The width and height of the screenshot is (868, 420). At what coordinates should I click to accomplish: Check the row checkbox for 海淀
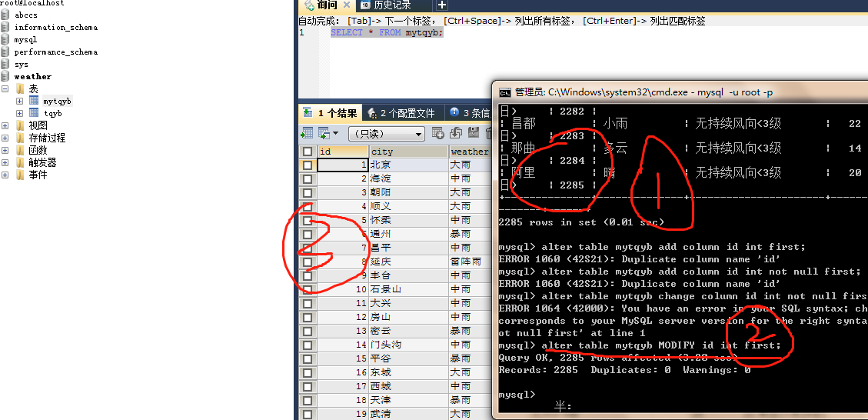pos(308,178)
